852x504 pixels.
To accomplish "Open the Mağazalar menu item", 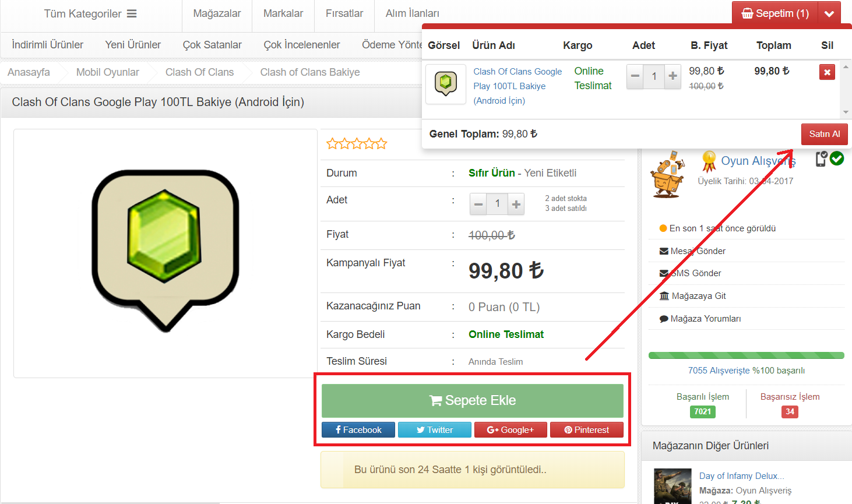I will [x=217, y=13].
